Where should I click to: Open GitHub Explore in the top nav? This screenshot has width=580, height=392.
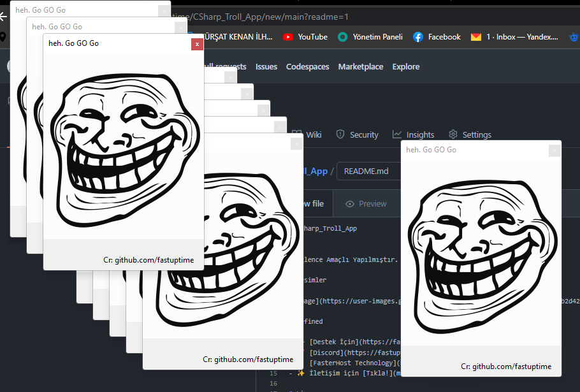(x=406, y=66)
